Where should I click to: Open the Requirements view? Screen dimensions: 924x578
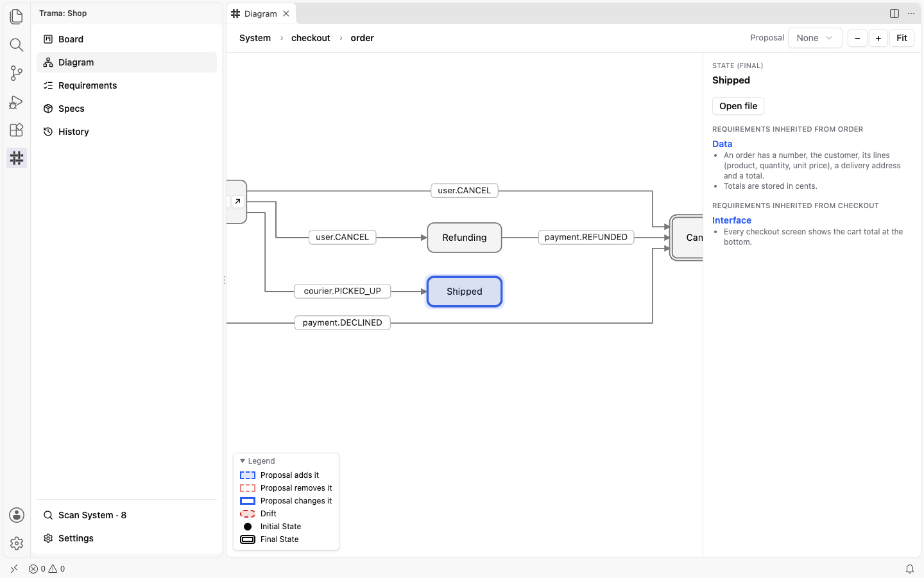[127, 85]
